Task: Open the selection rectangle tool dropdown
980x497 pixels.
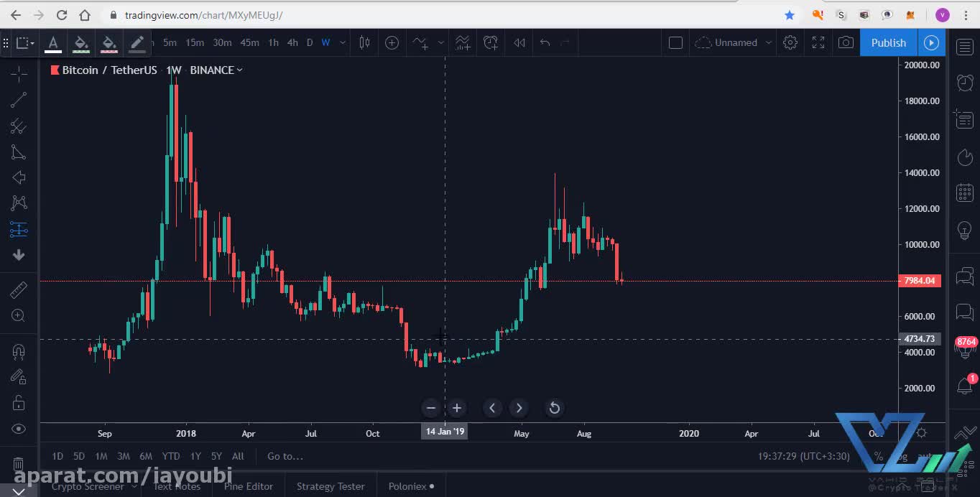Action: [x=25, y=42]
